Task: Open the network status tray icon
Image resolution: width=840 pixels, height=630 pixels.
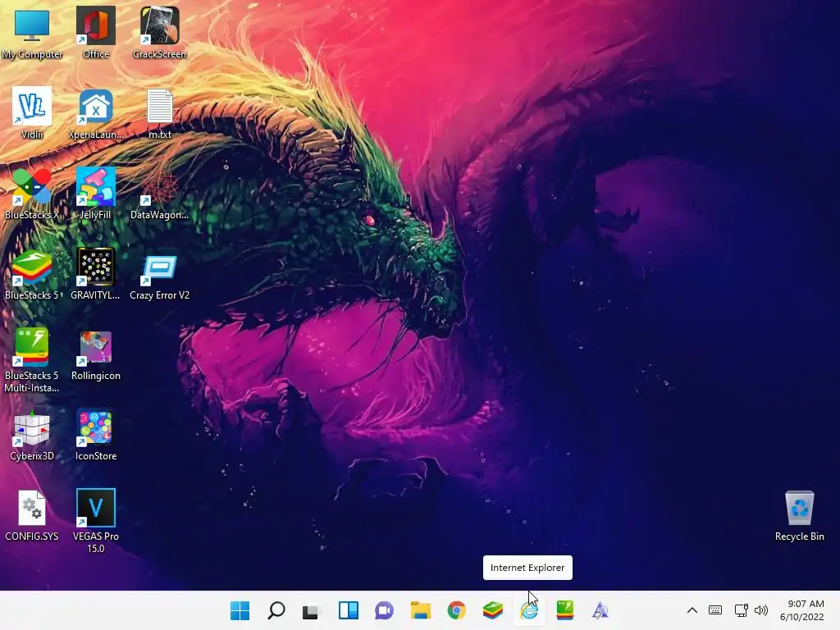Action: (741, 610)
